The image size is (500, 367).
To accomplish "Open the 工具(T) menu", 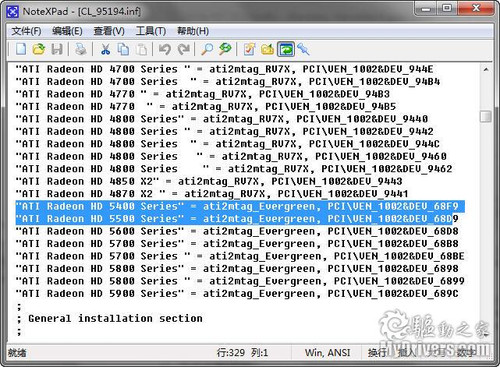I will tap(151, 31).
